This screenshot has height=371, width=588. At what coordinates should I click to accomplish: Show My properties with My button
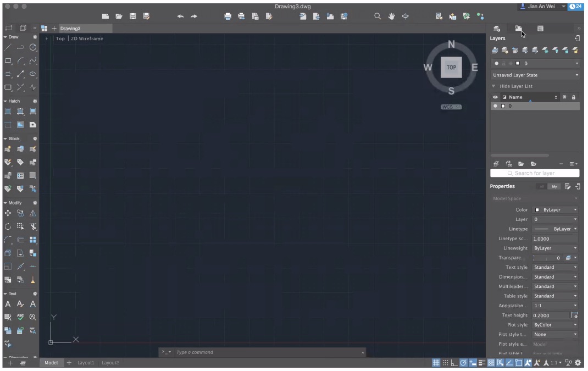[x=554, y=186]
